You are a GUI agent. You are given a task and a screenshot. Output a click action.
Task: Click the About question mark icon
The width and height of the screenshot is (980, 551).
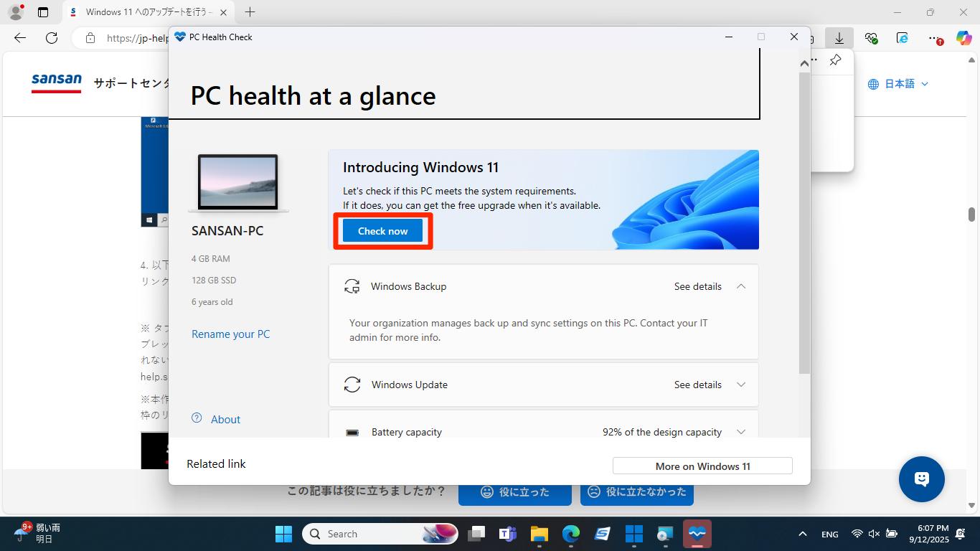pyautogui.click(x=197, y=418)
